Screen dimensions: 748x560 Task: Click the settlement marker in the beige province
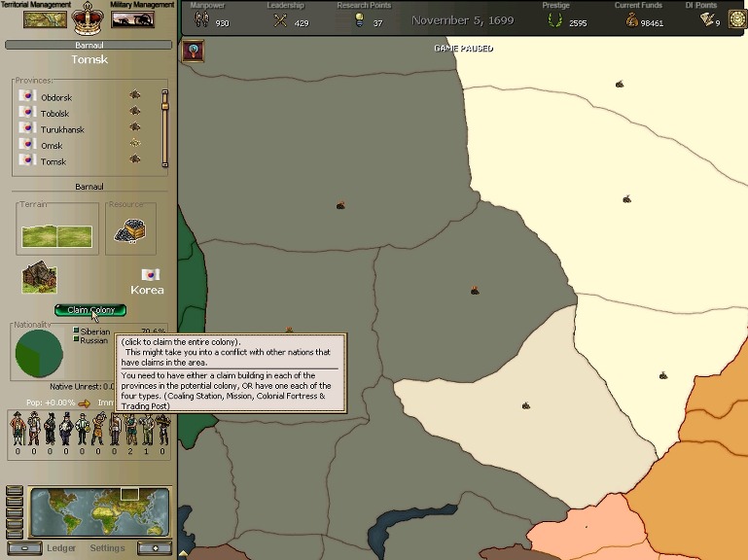[525, 405]
